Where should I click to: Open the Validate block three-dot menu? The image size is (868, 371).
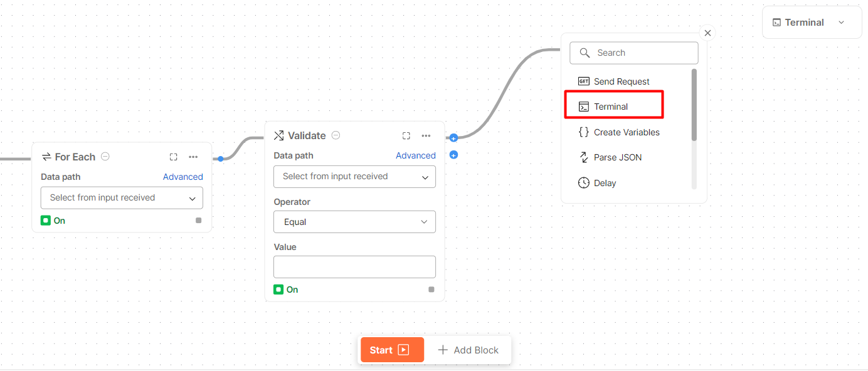(x=426, y=135)
